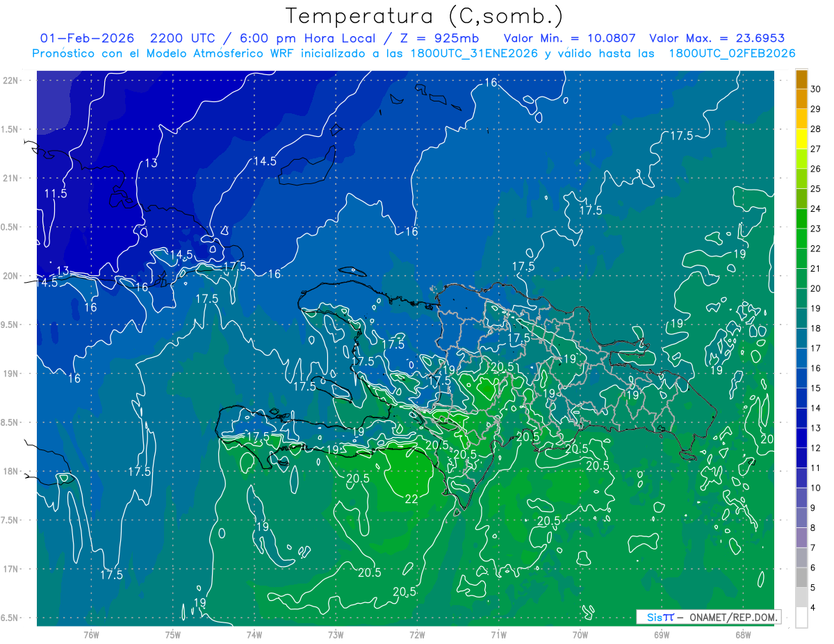834x644 pixels.
Task: Select the legend value "10"
Action: click(815, 488)
